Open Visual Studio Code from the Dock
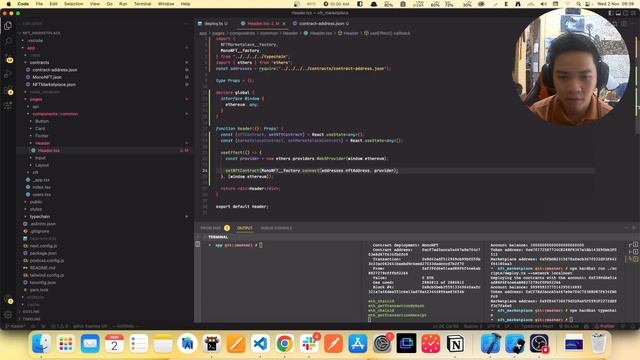 coord(260,344)
